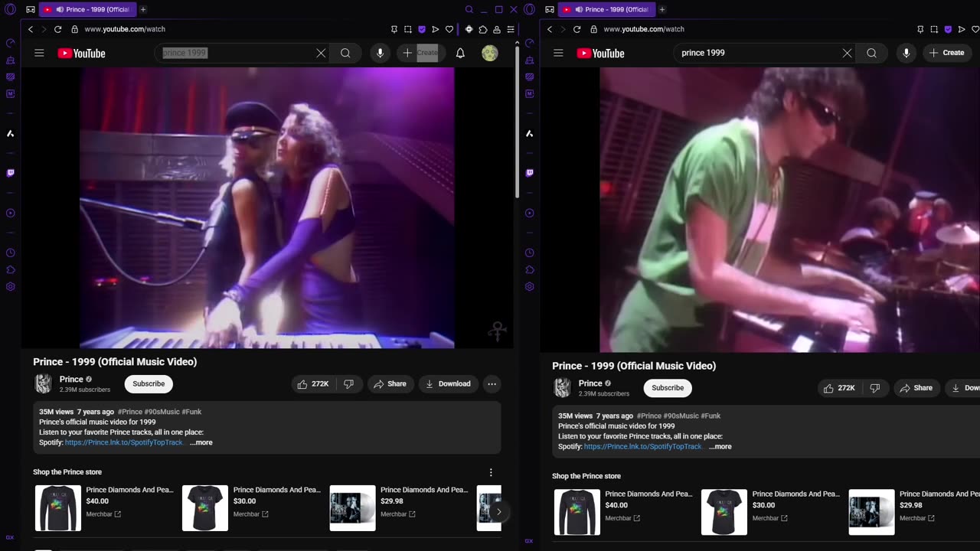Screen dimensions: 980x551
Task: Toggle the ad blocker shield in left window
Action: pyautogui.click(x=422, y=29)
